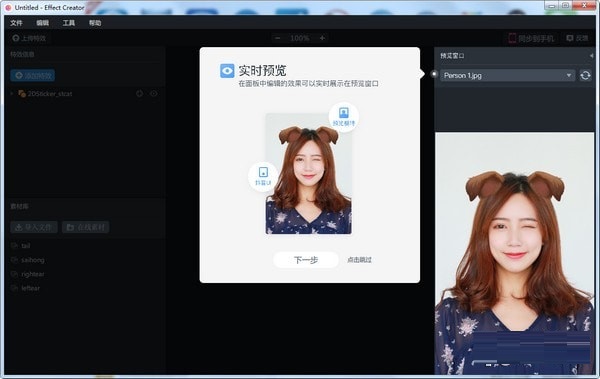Click the blue eye icon beside 实时预览
Image resolution: width=600 pixels, height=379 pixels.
(227, 71)
